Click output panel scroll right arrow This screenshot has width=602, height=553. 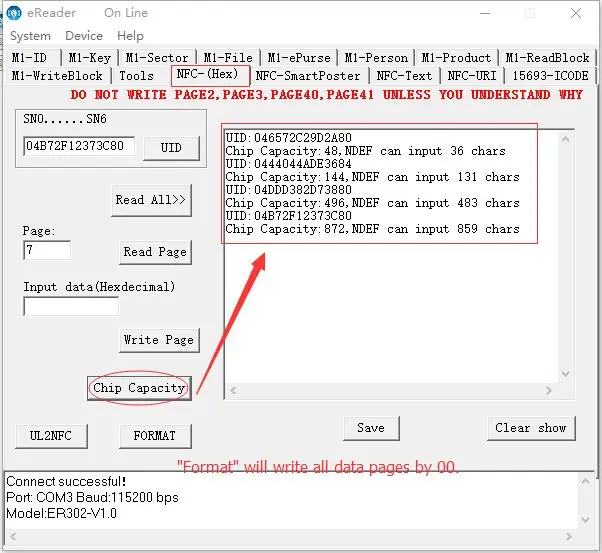pyautogui.click(x=549, y=391)
